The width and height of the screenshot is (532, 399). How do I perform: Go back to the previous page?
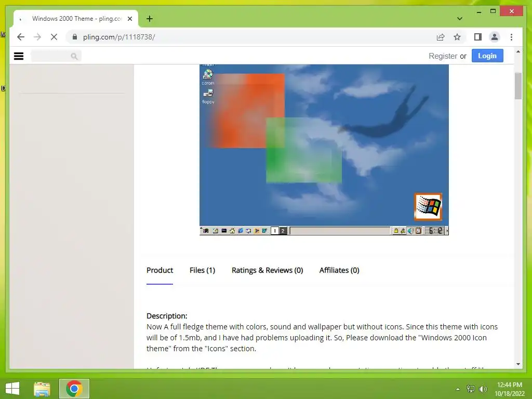21,37
